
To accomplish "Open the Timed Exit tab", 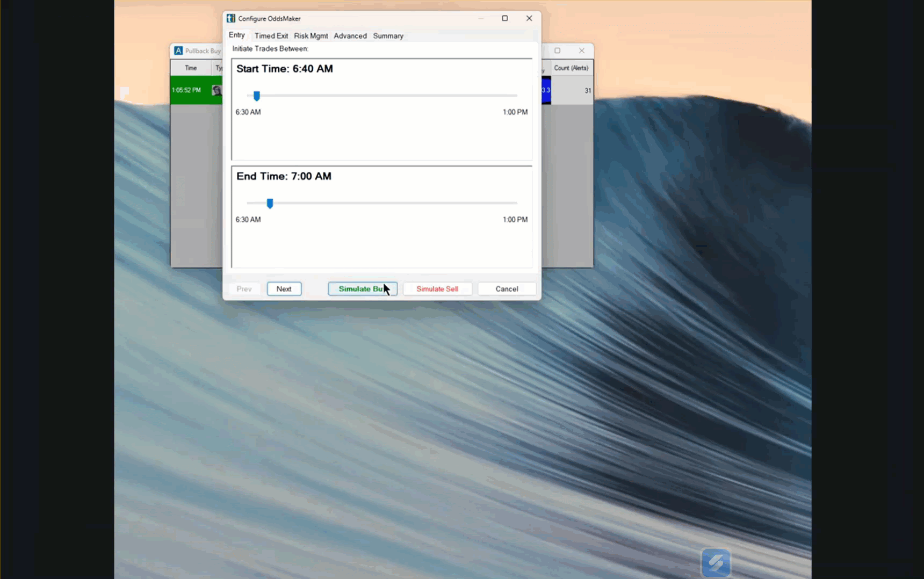I will (271, 36).
